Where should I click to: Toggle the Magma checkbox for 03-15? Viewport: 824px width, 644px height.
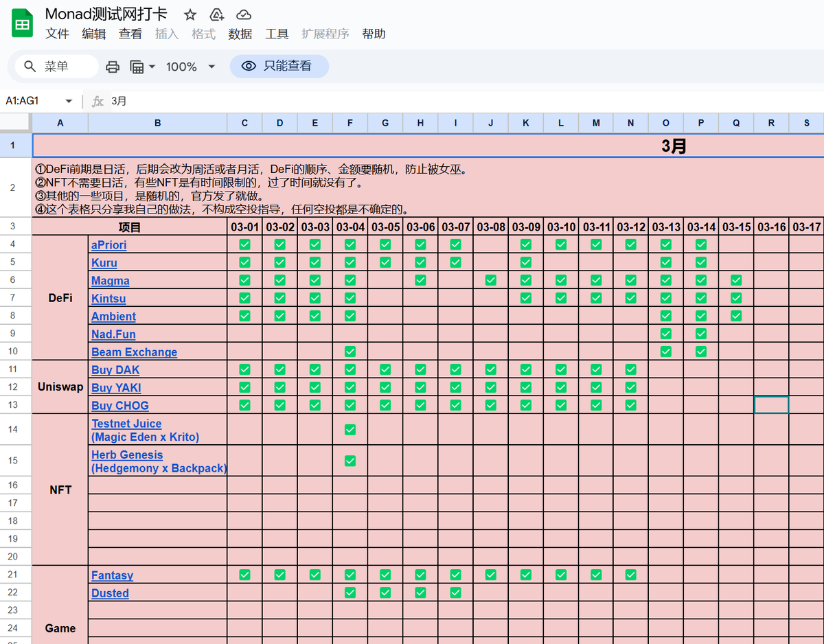click(x=736, y=280)
